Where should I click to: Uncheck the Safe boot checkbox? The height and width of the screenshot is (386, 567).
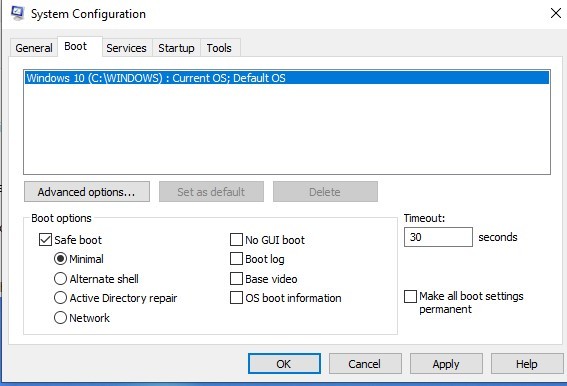point(45,239)
